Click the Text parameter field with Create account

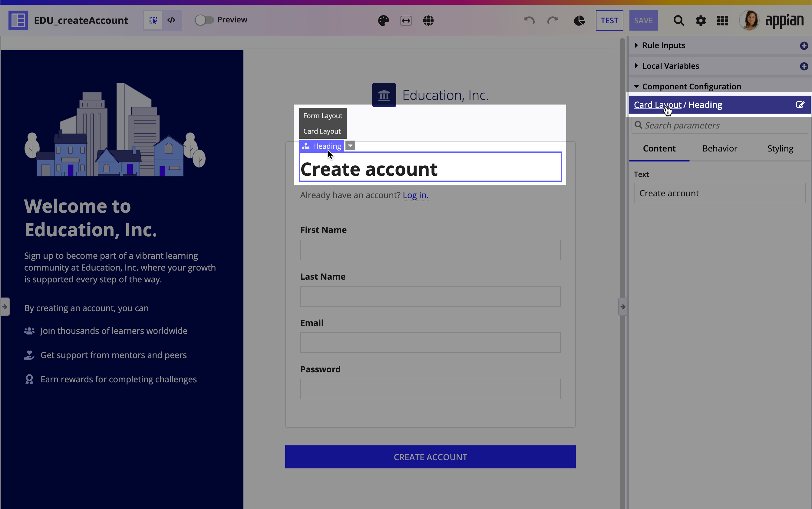[719, 193]
